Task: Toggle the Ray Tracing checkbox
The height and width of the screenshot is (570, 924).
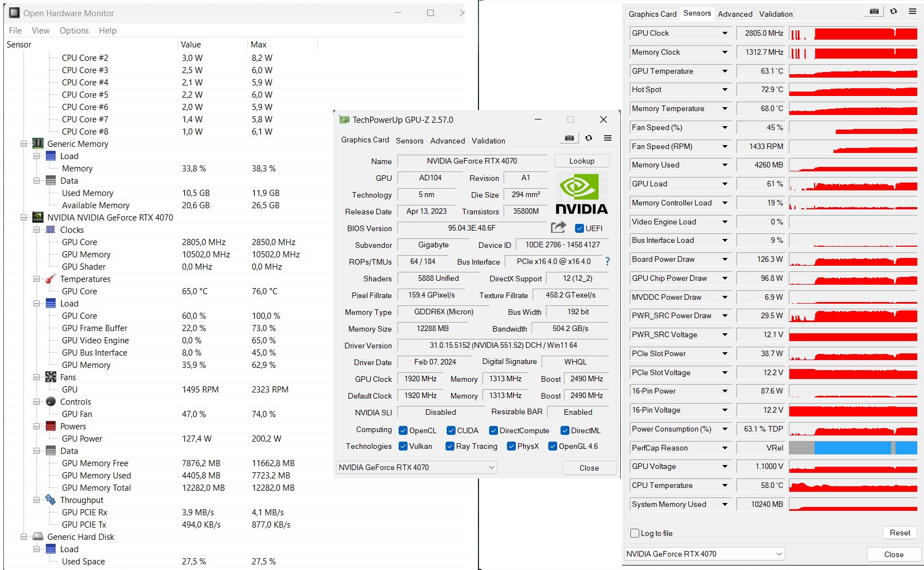Action: pyautogui.click(x=450, y=446)
